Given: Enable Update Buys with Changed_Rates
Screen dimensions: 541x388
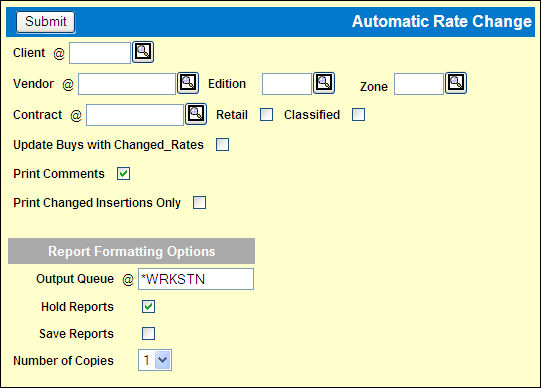Looking at the screenshot, I should [x=223, y=145].
